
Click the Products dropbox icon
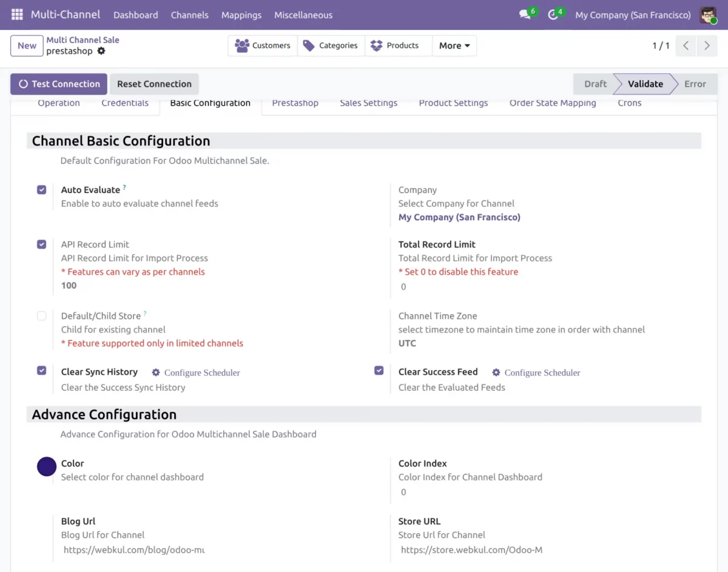(x=376, y=45)
